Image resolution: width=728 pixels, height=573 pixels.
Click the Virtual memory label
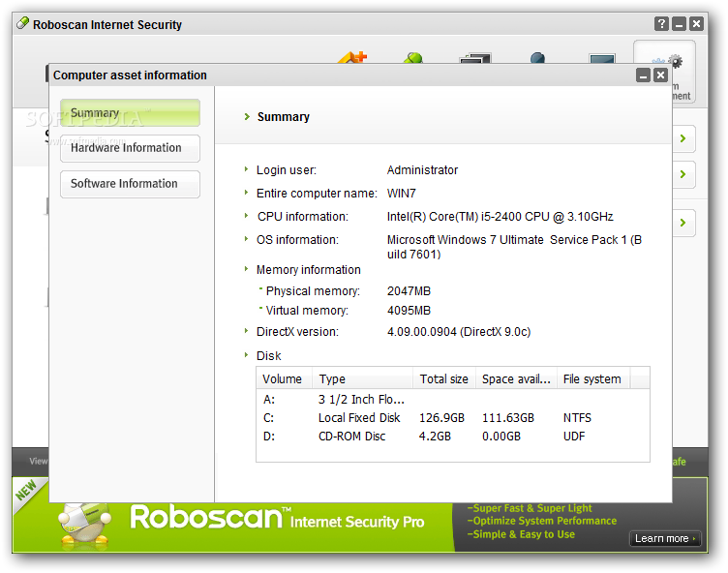point(307,311)
